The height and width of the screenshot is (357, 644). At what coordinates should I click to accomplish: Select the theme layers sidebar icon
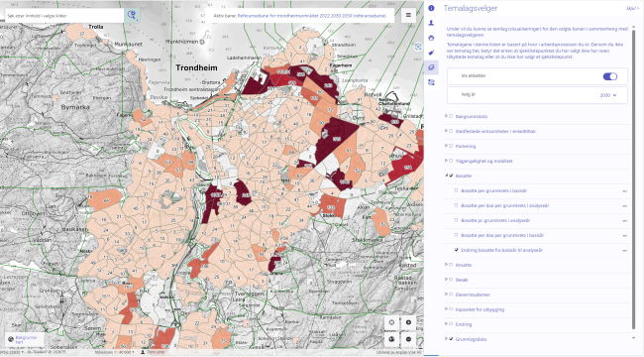pos(431,67)
